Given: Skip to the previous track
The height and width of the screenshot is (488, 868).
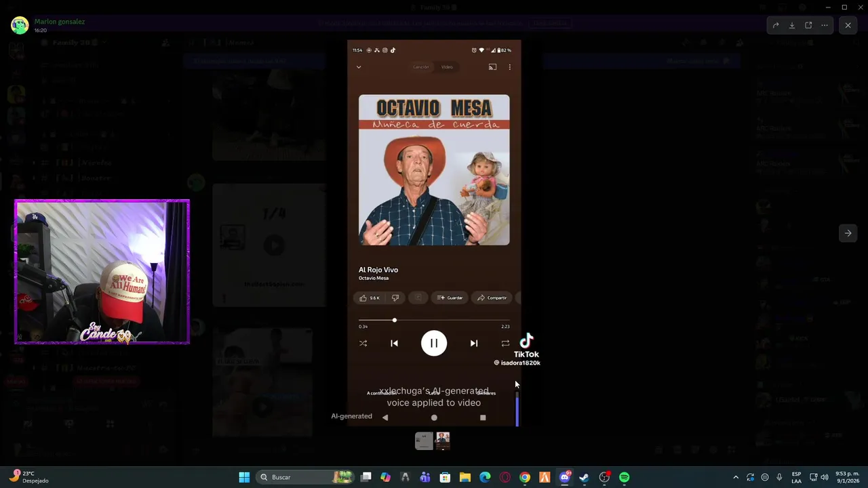Looking at the screenshot, I should [394, 344].
